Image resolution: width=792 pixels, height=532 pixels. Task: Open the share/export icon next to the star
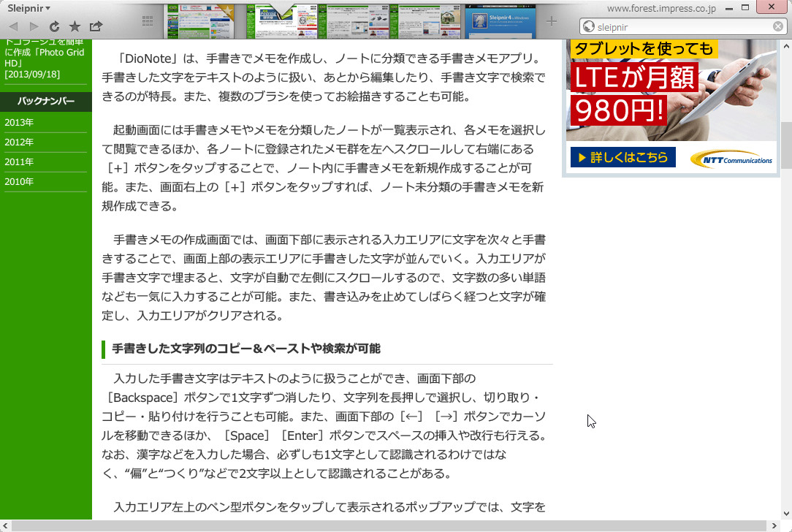coord(95,26)
